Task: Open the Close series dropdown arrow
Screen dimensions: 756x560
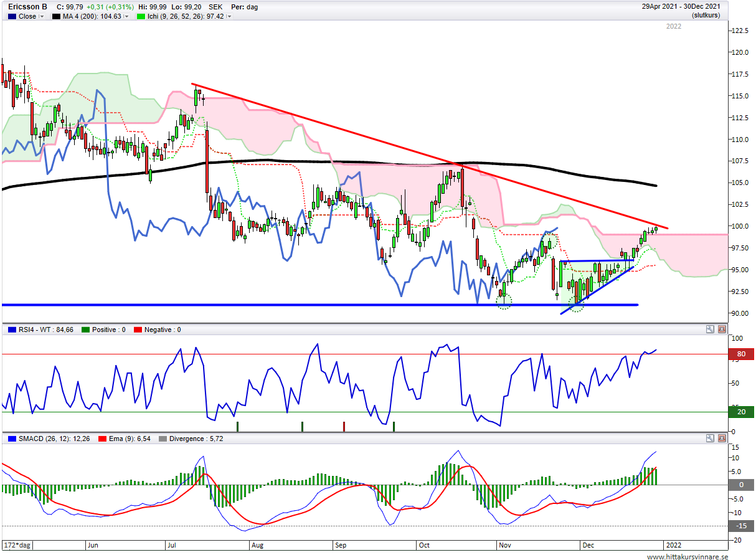Action: pos(42,17)
